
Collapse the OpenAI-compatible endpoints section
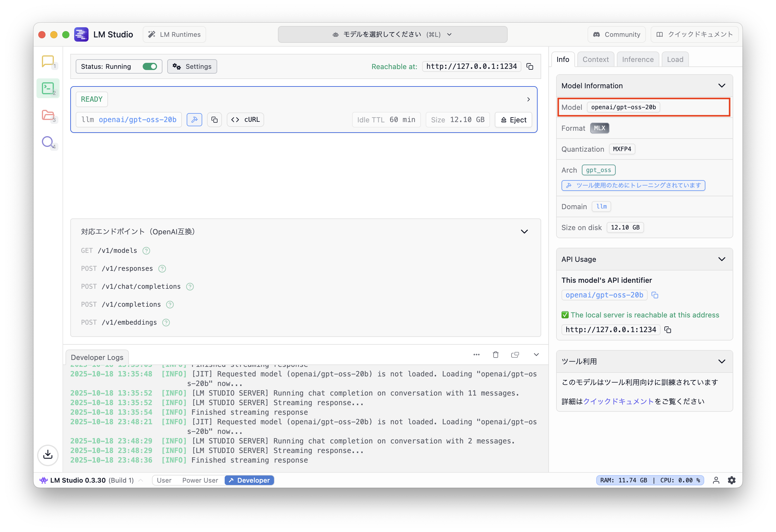tap(524, 232)
